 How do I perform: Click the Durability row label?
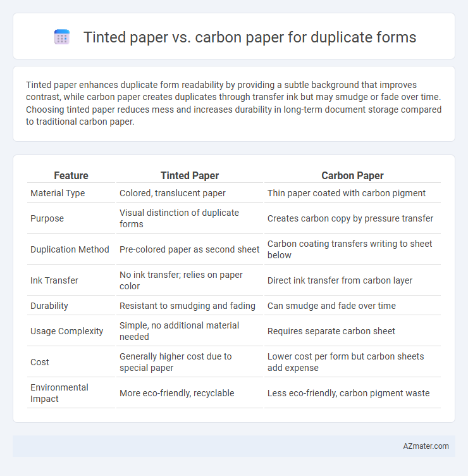49,306
